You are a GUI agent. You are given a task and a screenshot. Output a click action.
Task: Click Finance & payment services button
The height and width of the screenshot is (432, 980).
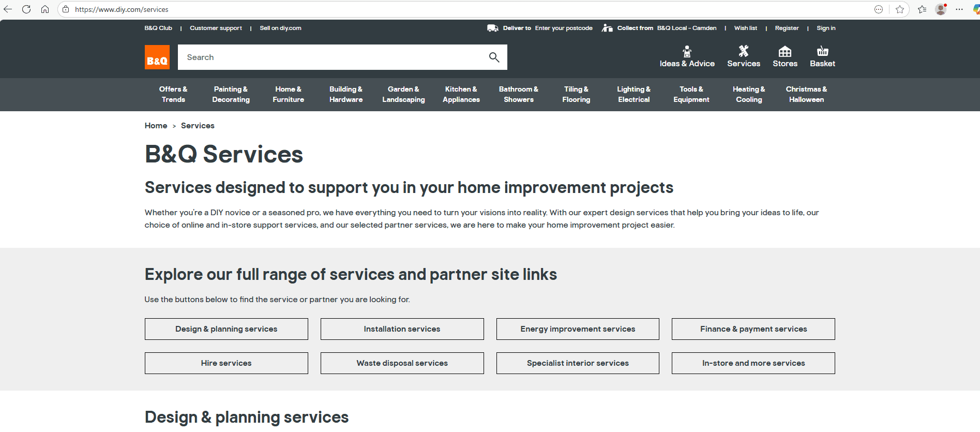[x=753, y=329]
